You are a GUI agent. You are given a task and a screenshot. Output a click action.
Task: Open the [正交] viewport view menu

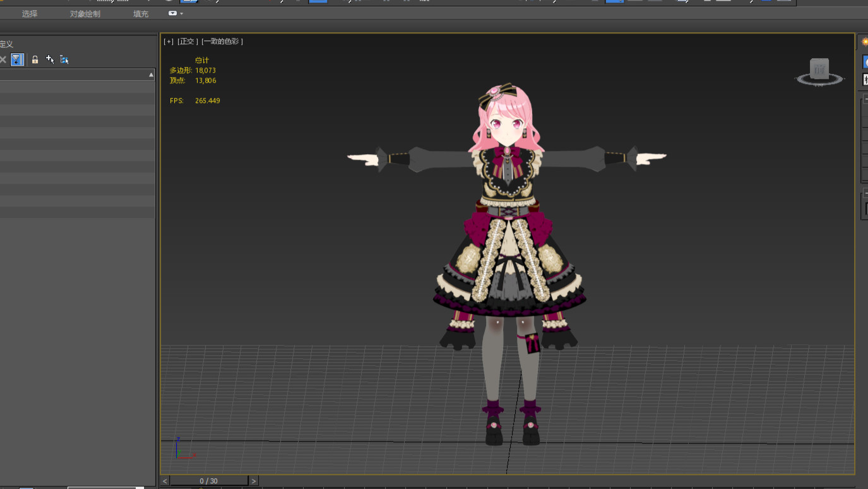tap(187, 42)
